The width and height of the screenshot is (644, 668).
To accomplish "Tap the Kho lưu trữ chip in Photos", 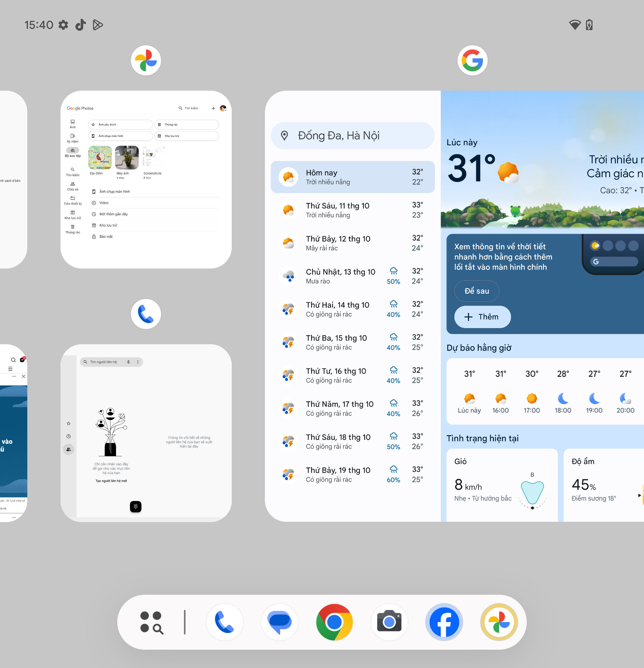I will [x=187, y=136].
